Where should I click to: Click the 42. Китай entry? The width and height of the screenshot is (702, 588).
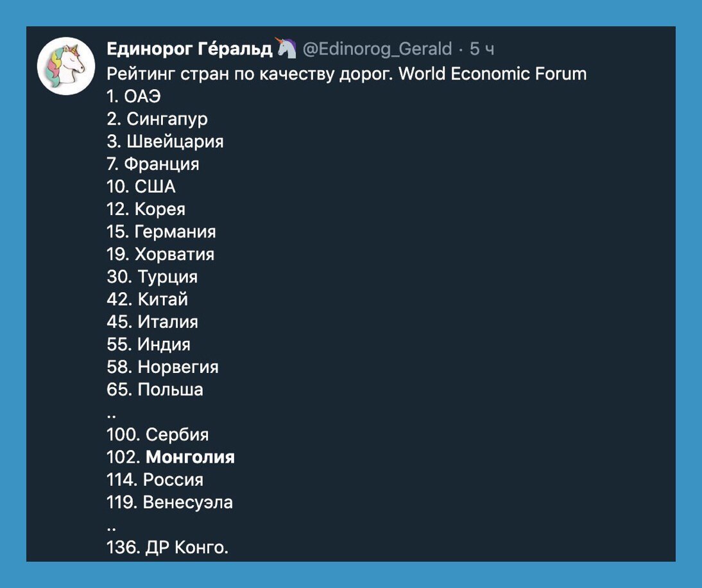[148, 299]
